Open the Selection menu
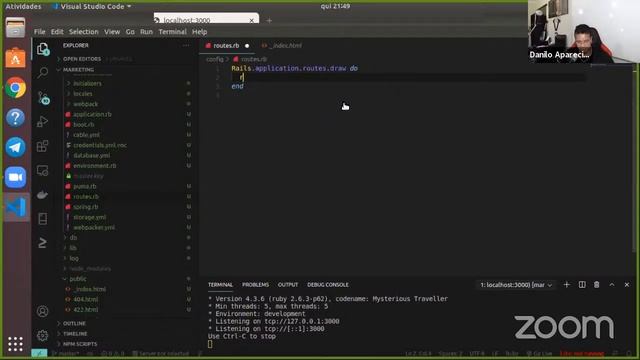This screenshot has width=640, height=360. [83, 32]
